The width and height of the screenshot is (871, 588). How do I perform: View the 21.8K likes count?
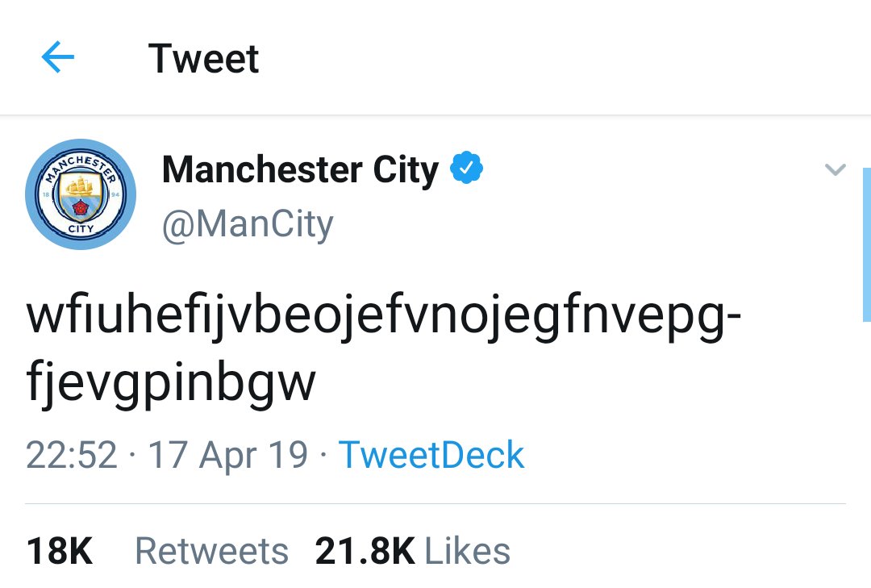(365, 552)
